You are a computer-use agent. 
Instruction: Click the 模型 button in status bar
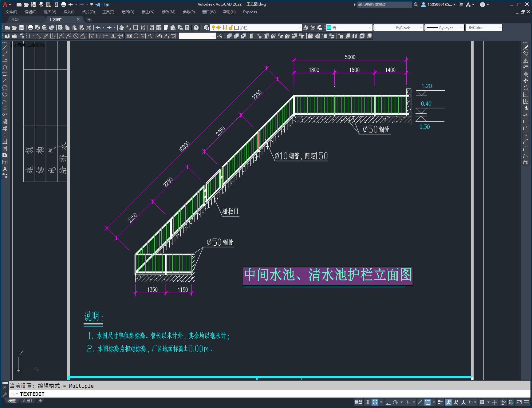tap(358, 402)
